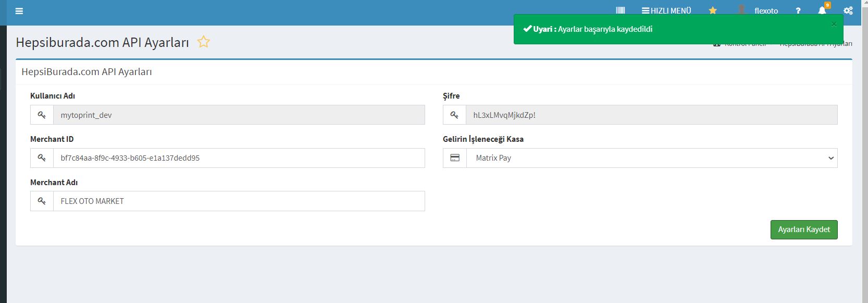Dismiss the green success notification
This screenshot has height=303, width=868.
(834, 24)
